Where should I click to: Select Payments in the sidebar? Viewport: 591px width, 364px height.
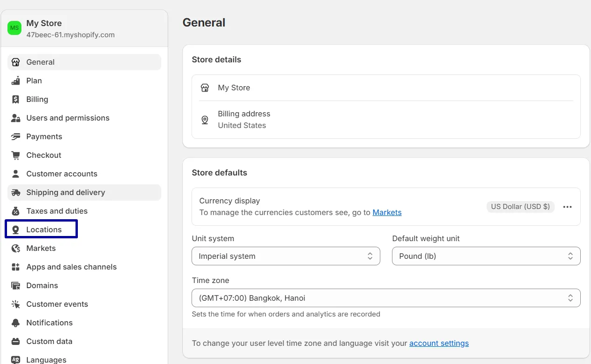tap(84, 136)
